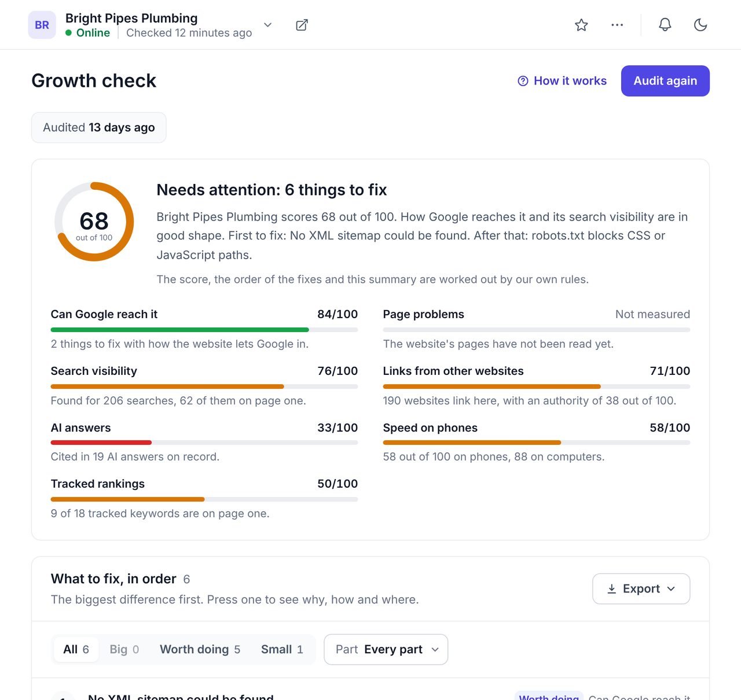The width and height of the screenshot is (741, 700).
Task: Open the Part Every part filter
Action: (386, 650)
